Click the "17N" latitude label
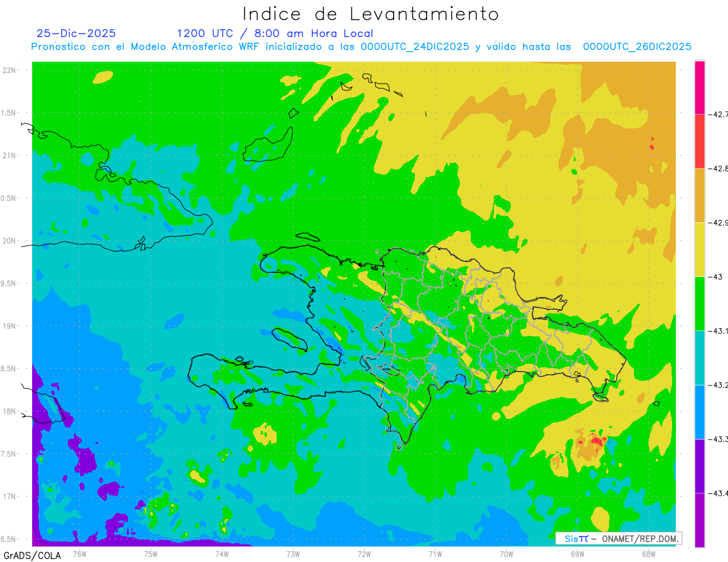Image resolution: width=728 pixels, height=562 pixels. 10,497
